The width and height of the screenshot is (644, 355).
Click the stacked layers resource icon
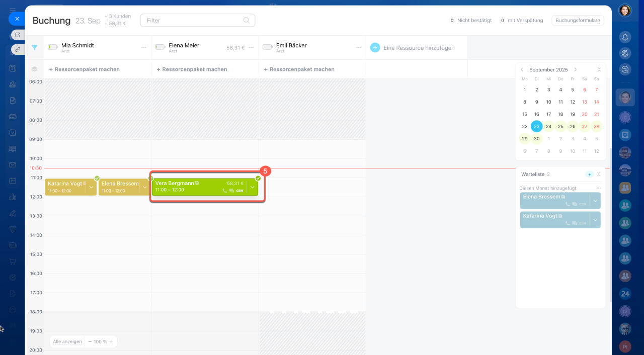pos(35,69)
